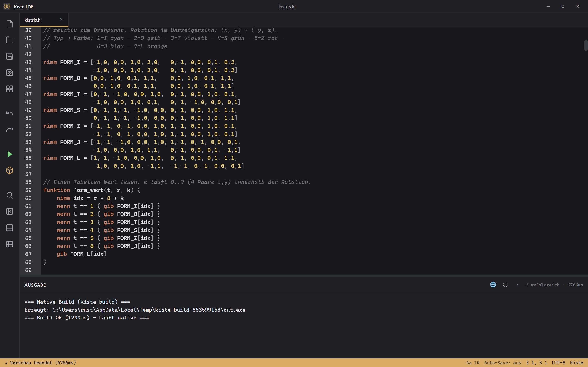This screenshot has height=367, width=588.
Task: Open search with the magnifier icon
Action: (9, 195)
